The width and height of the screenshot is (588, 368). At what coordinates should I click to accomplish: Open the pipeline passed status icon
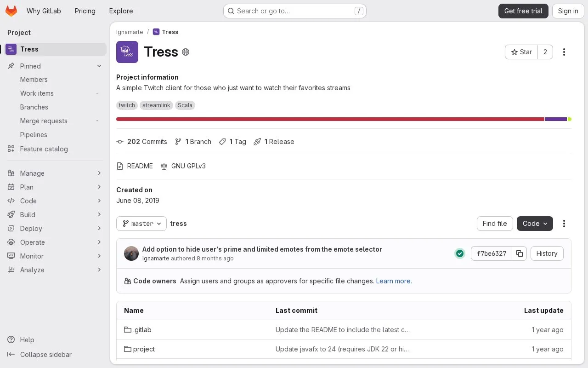[460, 253]
